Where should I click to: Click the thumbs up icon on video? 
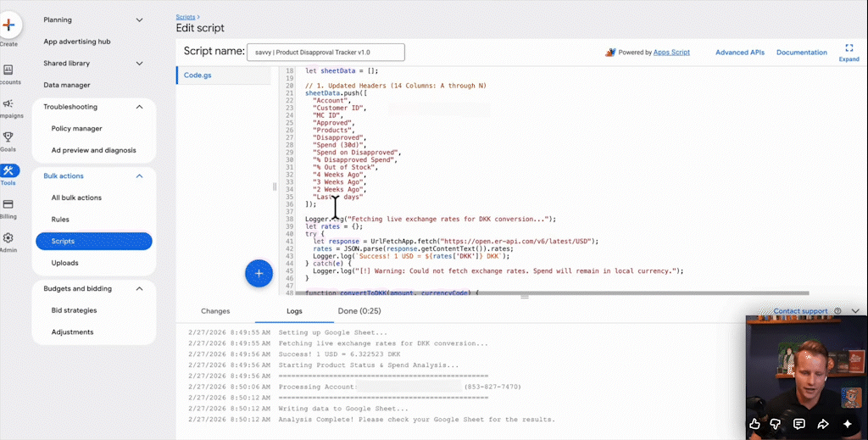[x=754, y=423]
